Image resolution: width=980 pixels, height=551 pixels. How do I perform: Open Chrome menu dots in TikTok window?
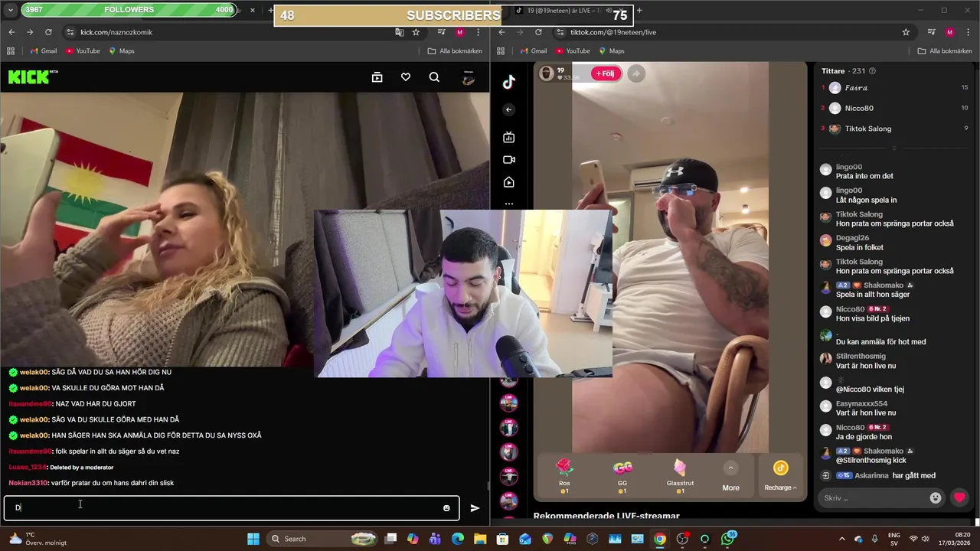point(968,32)
